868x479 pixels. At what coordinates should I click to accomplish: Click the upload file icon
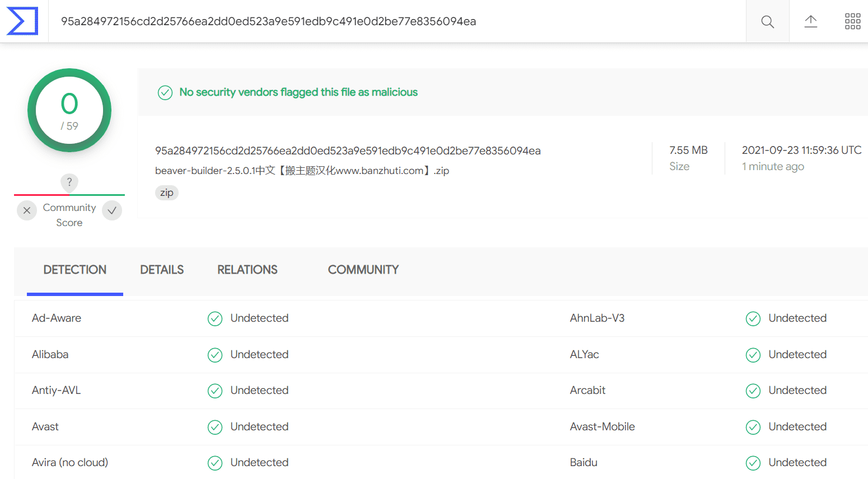point(811,21)
